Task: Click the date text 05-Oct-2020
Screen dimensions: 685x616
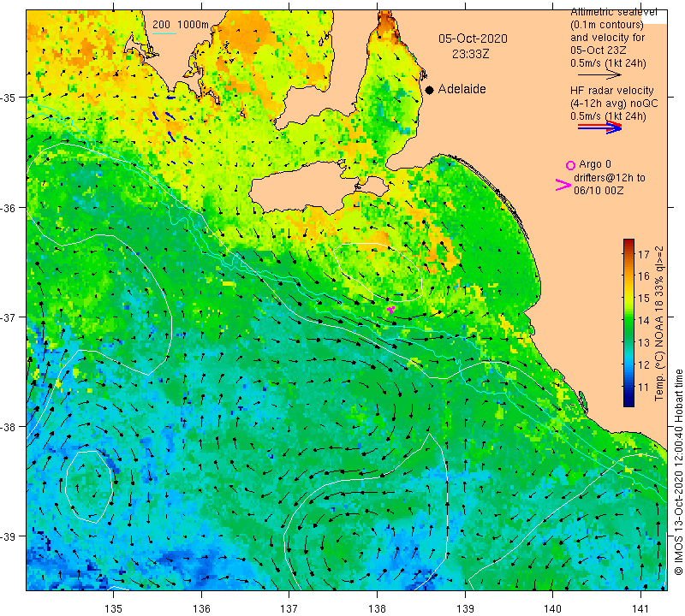Action: [473, 38]
